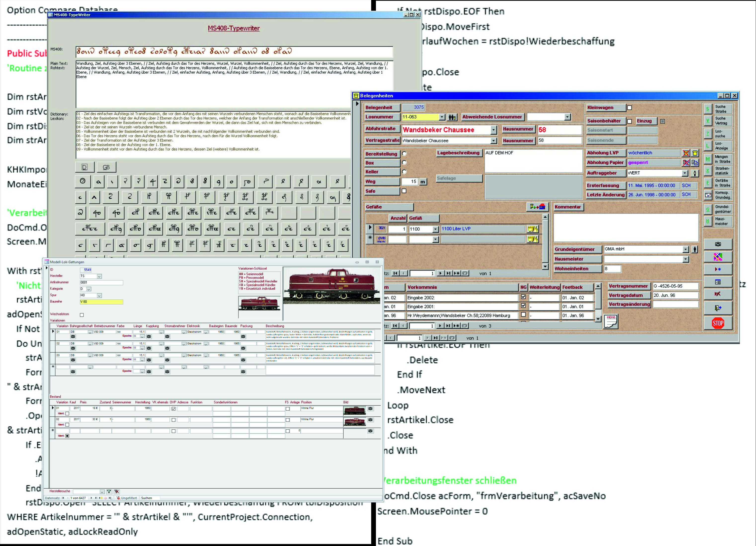This screenshot has height=546, width=756.
Task: Open the Auftraggeber WERT dropdown
Action: click(x=685, y=173)
